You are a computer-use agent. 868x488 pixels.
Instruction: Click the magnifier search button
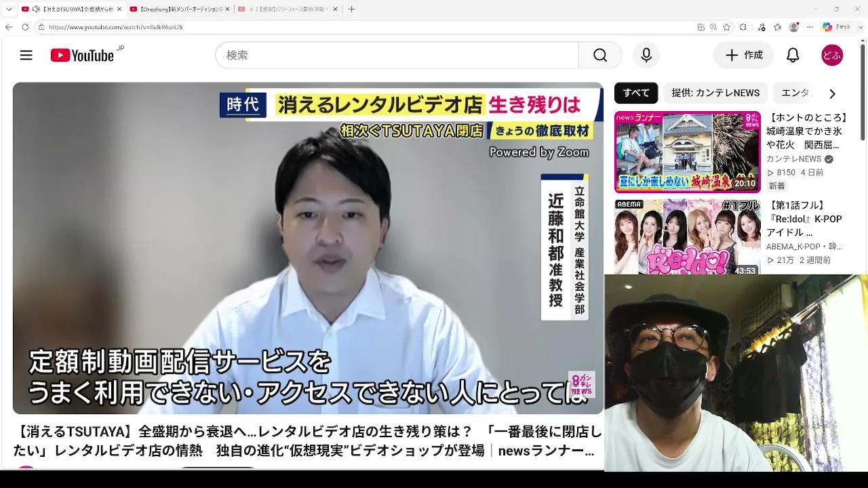(600, 56)
